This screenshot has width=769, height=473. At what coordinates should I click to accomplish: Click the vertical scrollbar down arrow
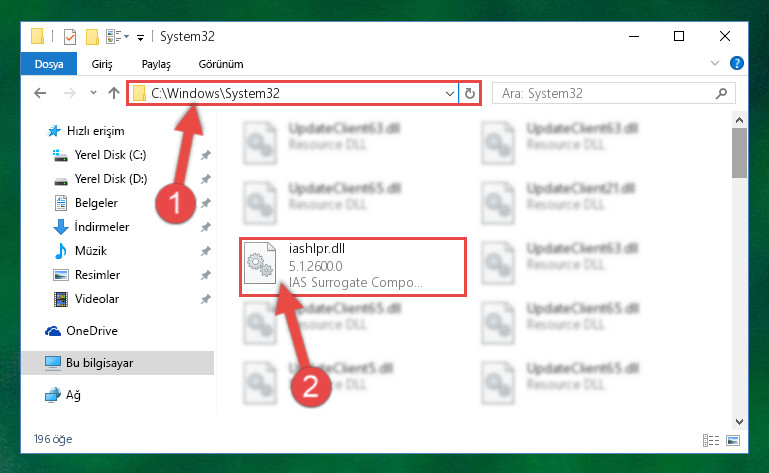point(740,421)
